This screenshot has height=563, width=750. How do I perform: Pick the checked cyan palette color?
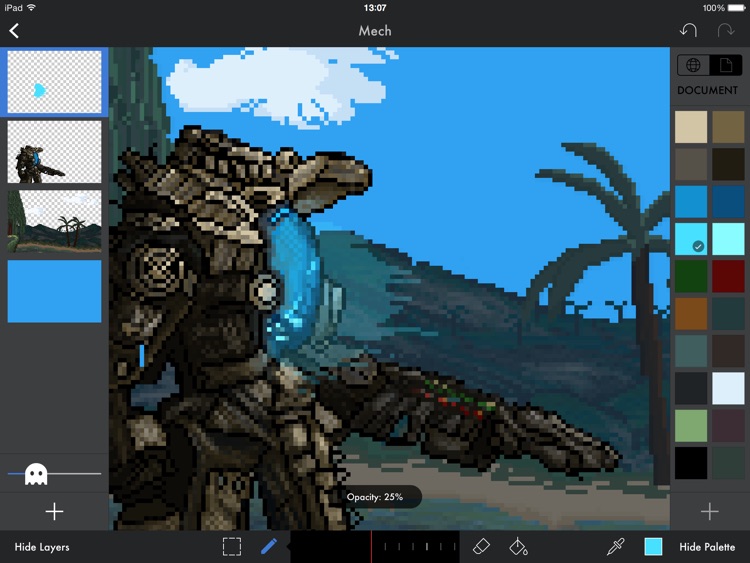coord(691,239)
